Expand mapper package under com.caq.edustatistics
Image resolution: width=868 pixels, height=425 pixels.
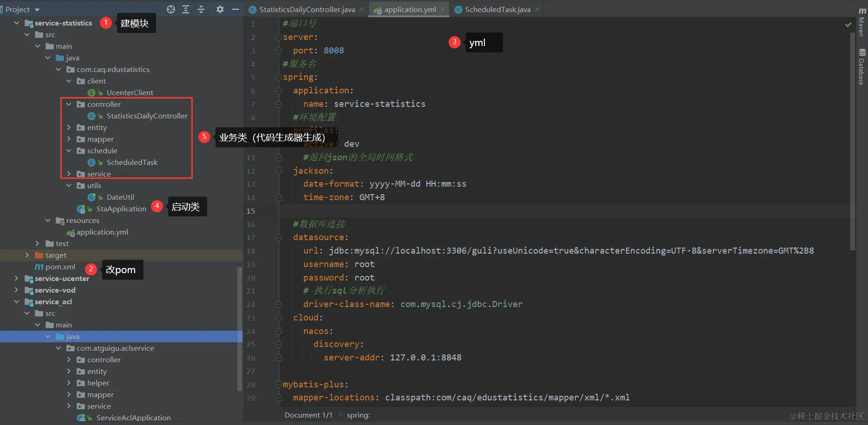(x=69, y=139)
